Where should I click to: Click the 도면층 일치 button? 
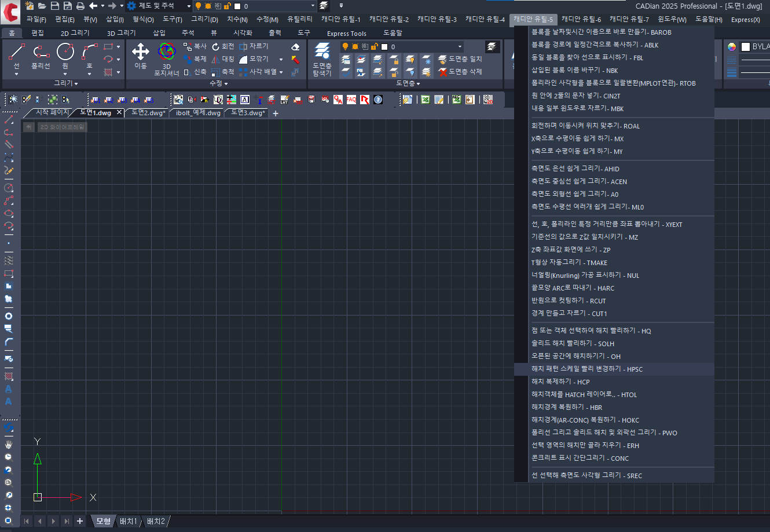tap(461, 59)
